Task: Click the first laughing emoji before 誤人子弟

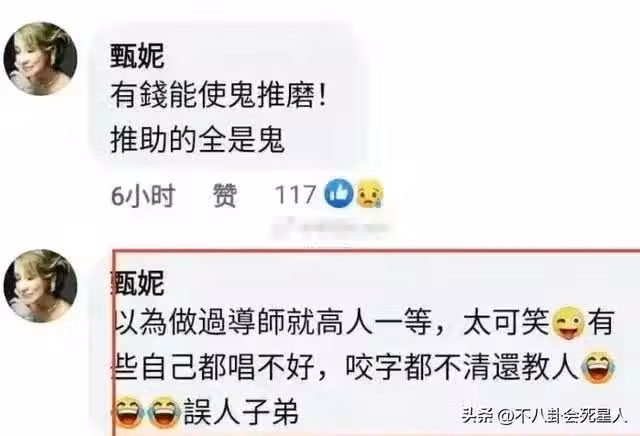Action: (130, 412)
